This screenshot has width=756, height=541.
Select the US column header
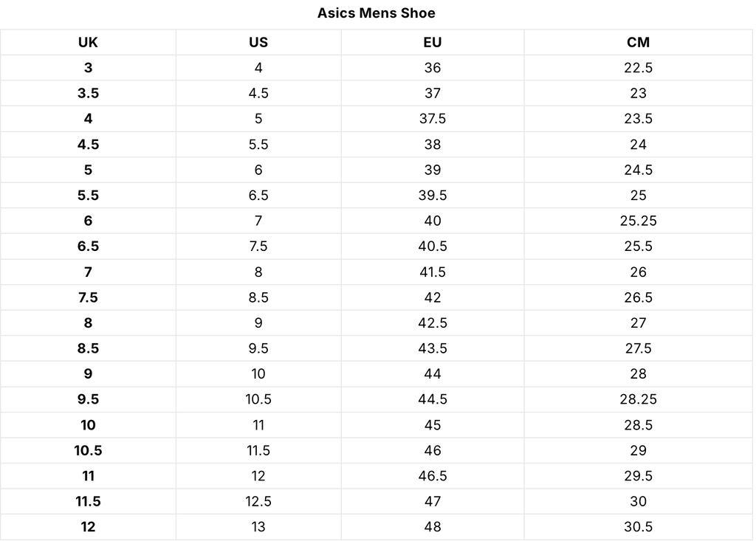click(258, 42)
